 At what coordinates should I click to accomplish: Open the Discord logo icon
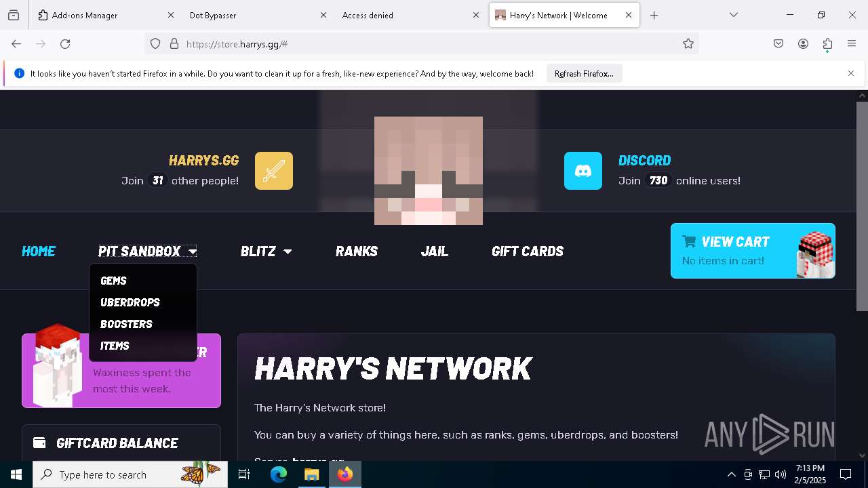tap(583, 171)
